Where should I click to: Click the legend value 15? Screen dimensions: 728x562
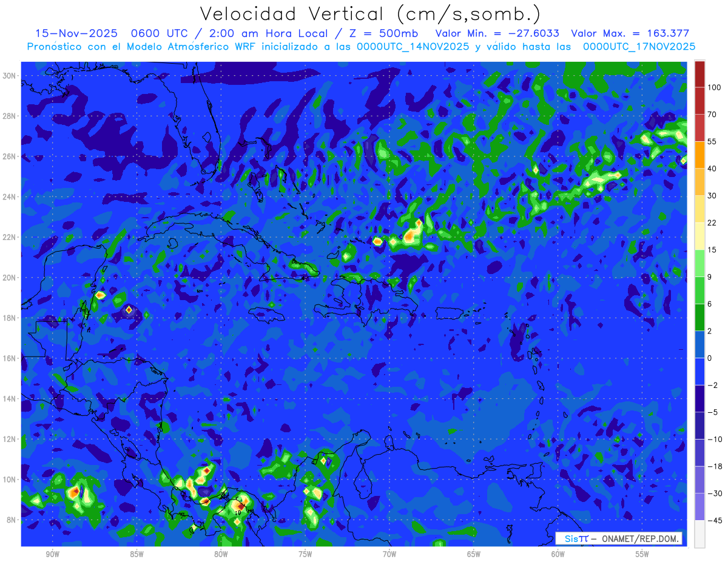tap(712, 250)
